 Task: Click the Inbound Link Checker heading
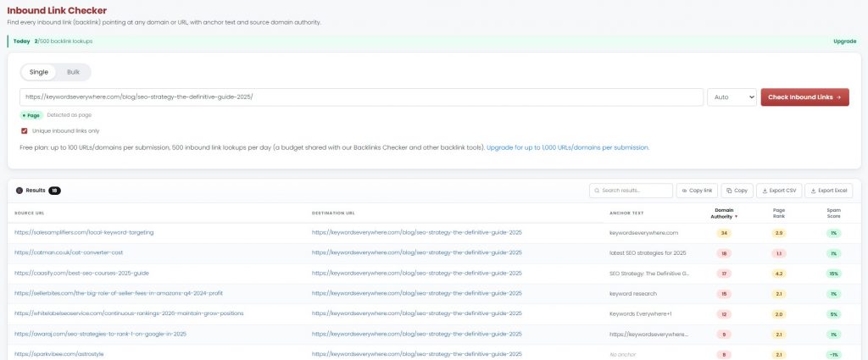pos(57,10)
